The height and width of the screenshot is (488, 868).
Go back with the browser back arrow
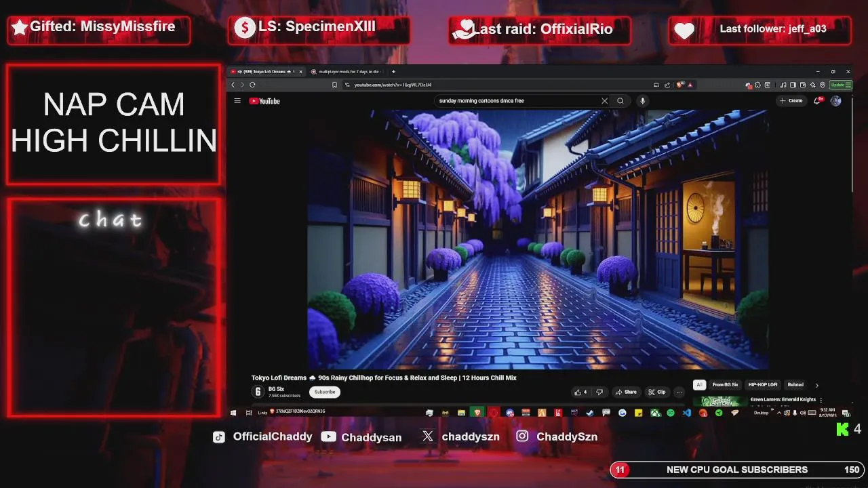coord(233,85)
